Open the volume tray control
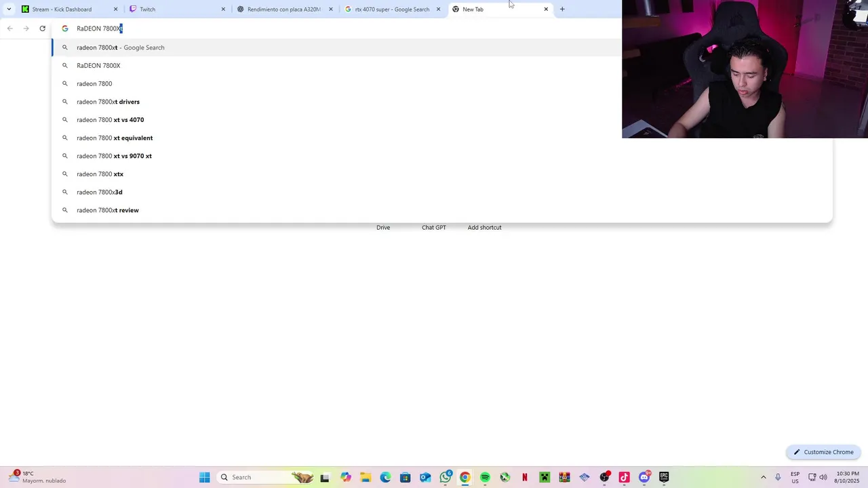 tap(823, 477)
